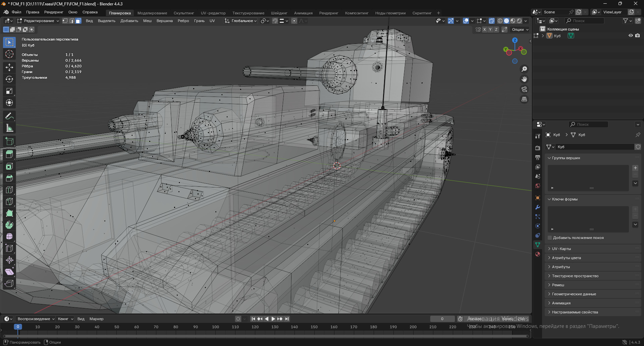Expand UV-Карты panel
644x346 pixels.
593,249
